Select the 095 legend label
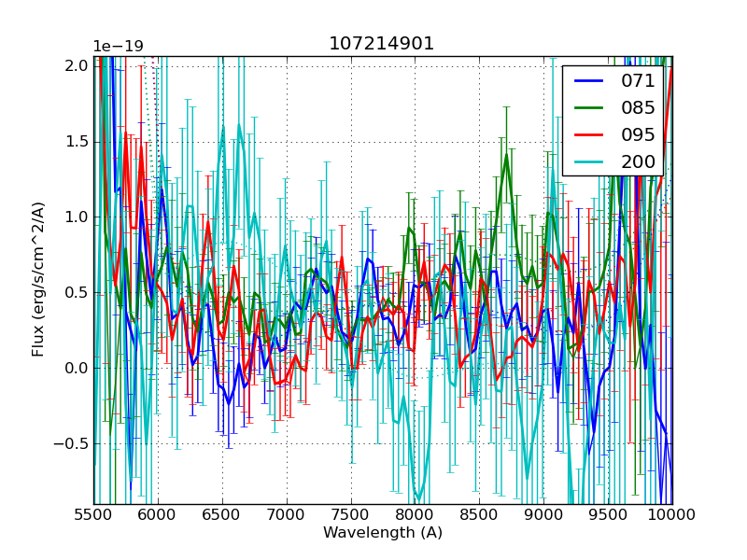This screenshot has width=747, height=560. [x=638, y=133]
